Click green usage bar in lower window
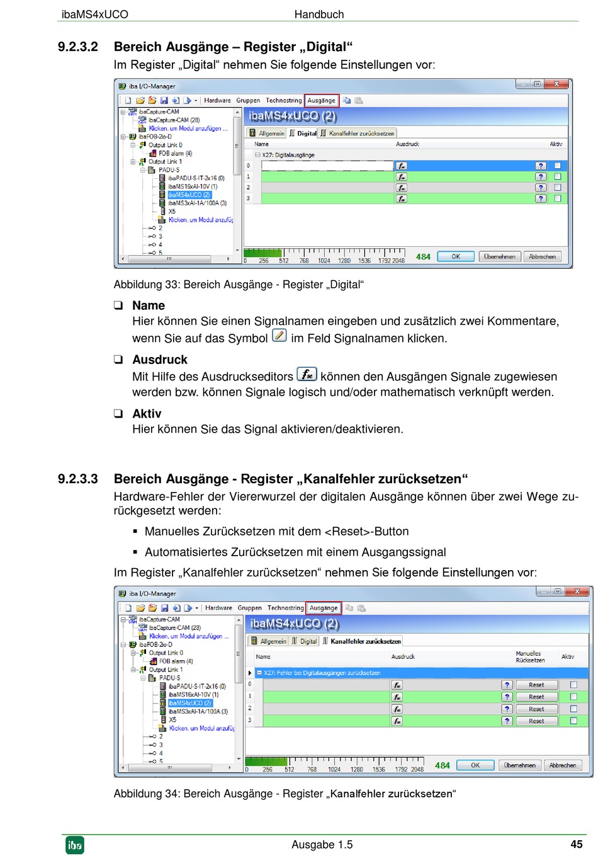Image resolution: width=598 pixels, height=868 pixels. coord(266,762)
